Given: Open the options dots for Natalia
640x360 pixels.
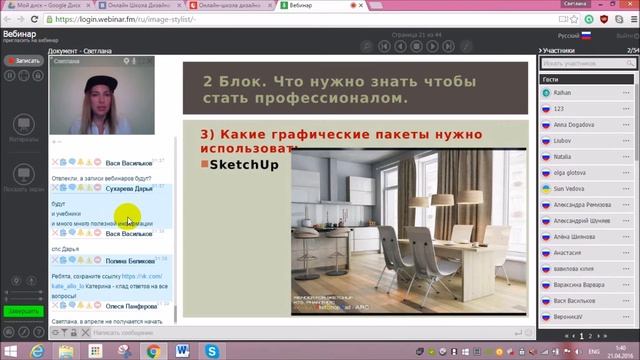Looking at the screenshot, I should point(626,157).
